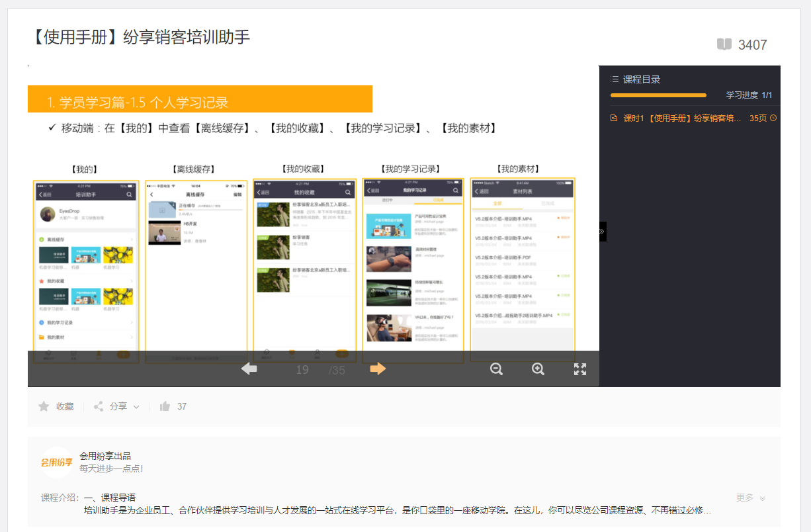The image size is (811, 532).
Task: Click the lesson document icon
Action: (x=614, y=118)
